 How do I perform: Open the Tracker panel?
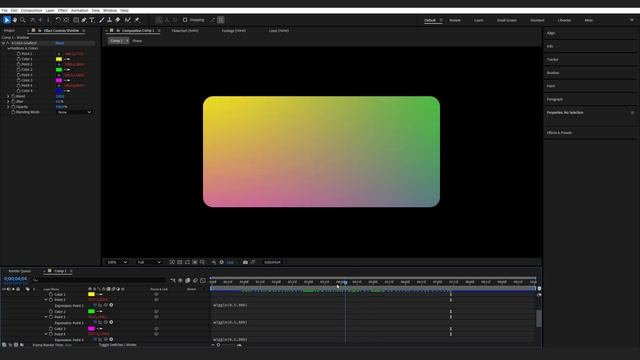(552, 60)
